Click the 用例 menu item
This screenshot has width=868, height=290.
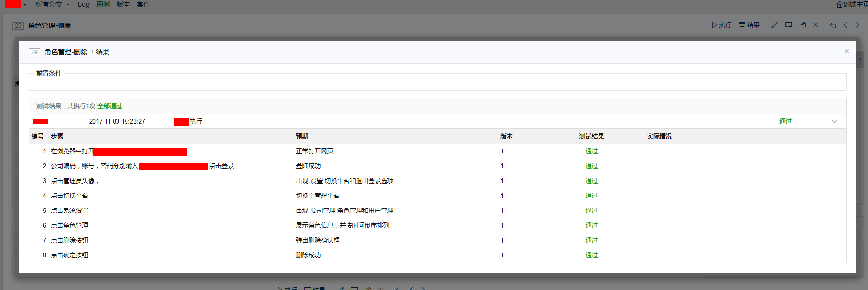pyautogui.click(x=103, y=4)
